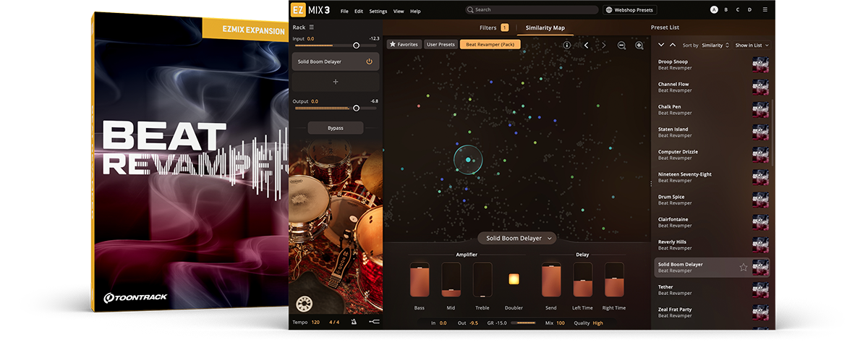Open the Show in List dropdown
Image resolution: width=868 pixels, height=353 pixels.
click(x=752, y=45)
